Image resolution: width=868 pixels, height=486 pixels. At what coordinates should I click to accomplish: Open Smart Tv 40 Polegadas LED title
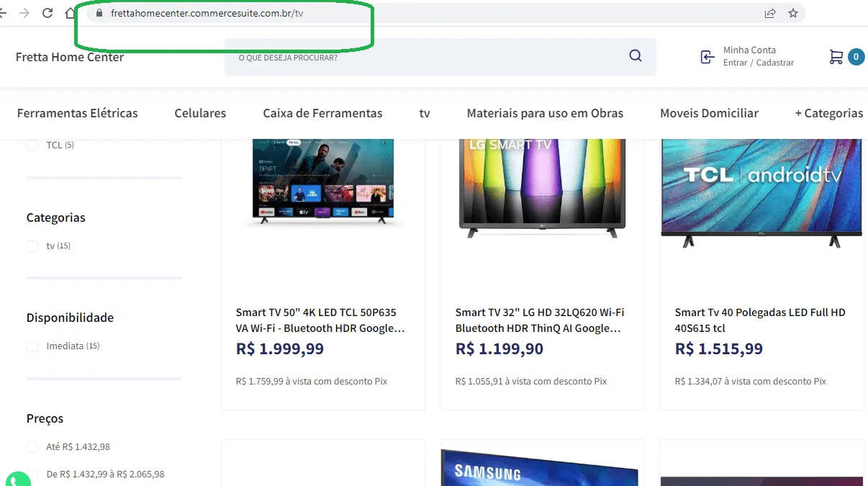click(760, 320)
